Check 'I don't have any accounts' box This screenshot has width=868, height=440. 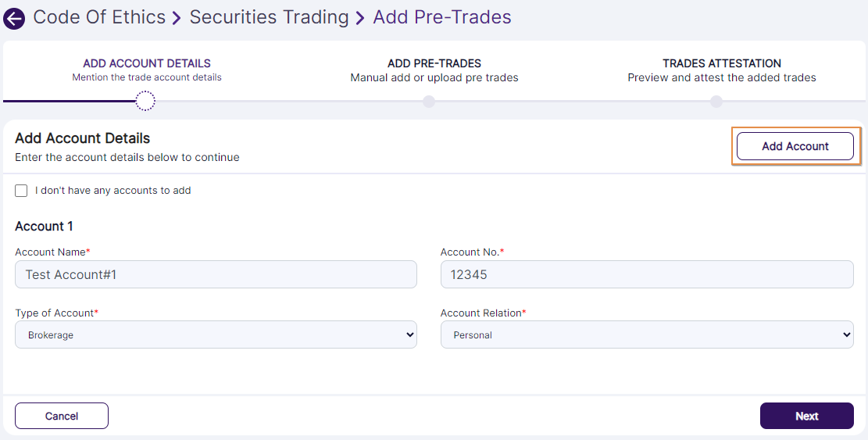(21, 191)
